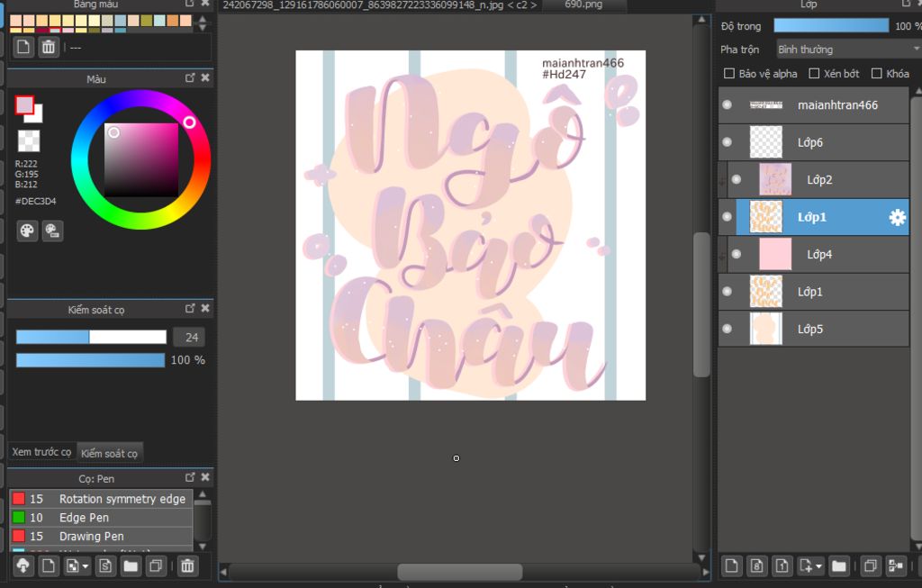Delete color from palette

tap(49, 47)
